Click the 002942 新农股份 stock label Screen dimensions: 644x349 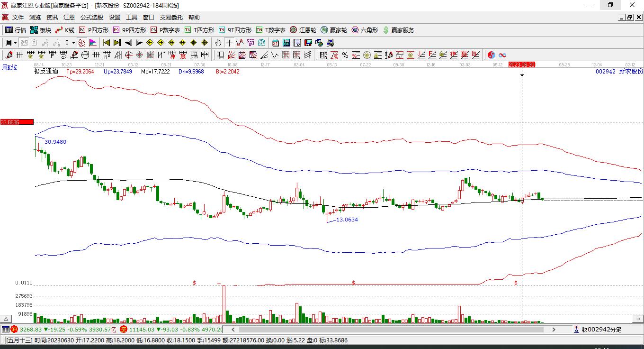click(619, 72)
